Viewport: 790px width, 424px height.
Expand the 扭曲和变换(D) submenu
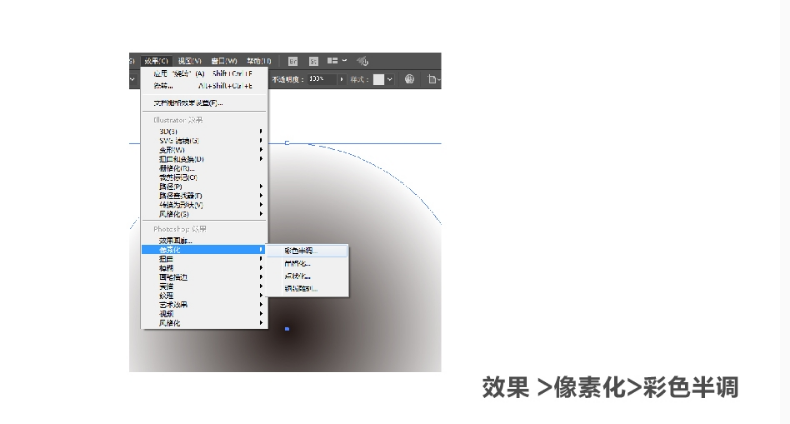coord(204,159)
